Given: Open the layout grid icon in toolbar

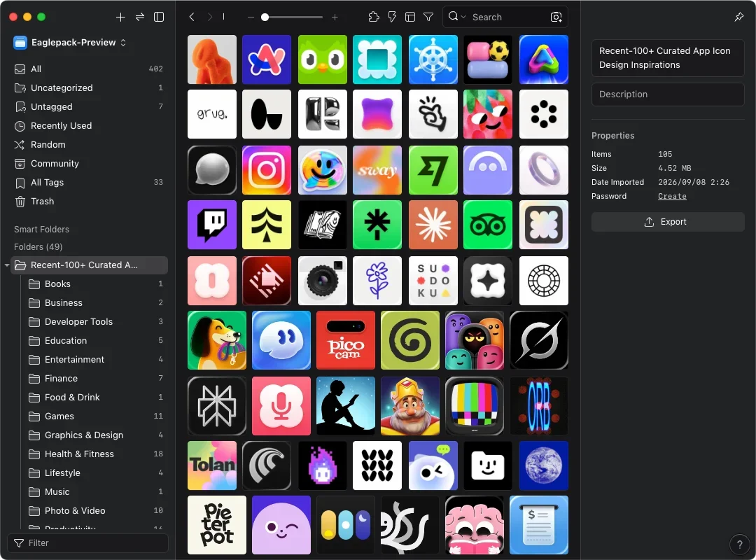Looking at the screenshot, I should point(409,17).
